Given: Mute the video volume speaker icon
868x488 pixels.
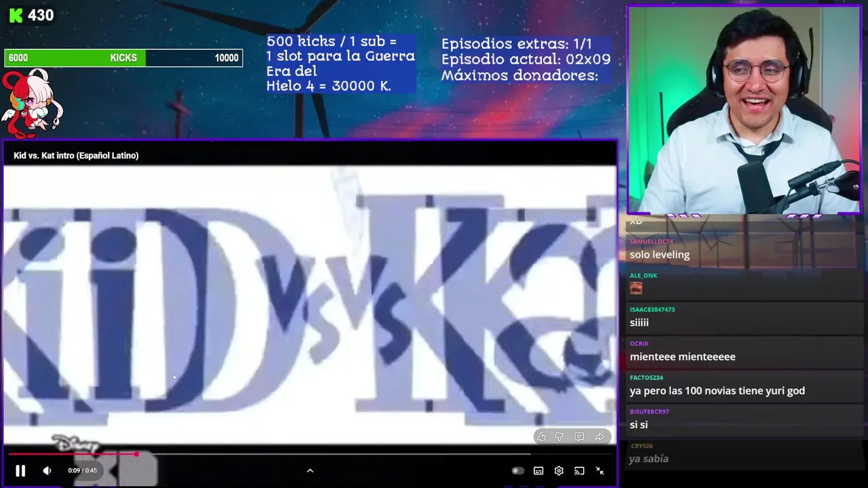Looking at the screenshot, I should [47, 470].
